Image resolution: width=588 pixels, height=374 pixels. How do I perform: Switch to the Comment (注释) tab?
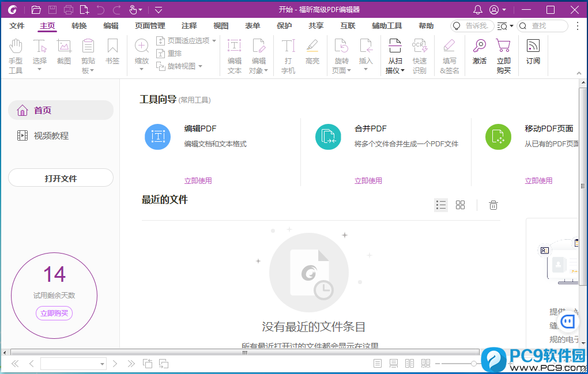click(189, 25)
